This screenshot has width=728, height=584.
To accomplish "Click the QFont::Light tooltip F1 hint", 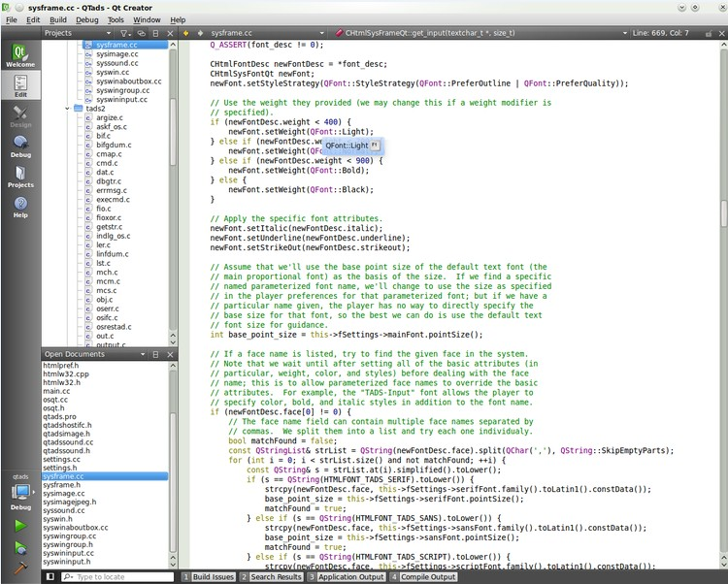I will tap(375, 145).
